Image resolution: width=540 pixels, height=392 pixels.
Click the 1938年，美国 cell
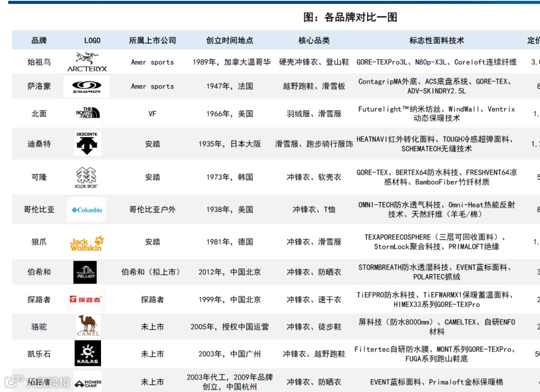229,209
